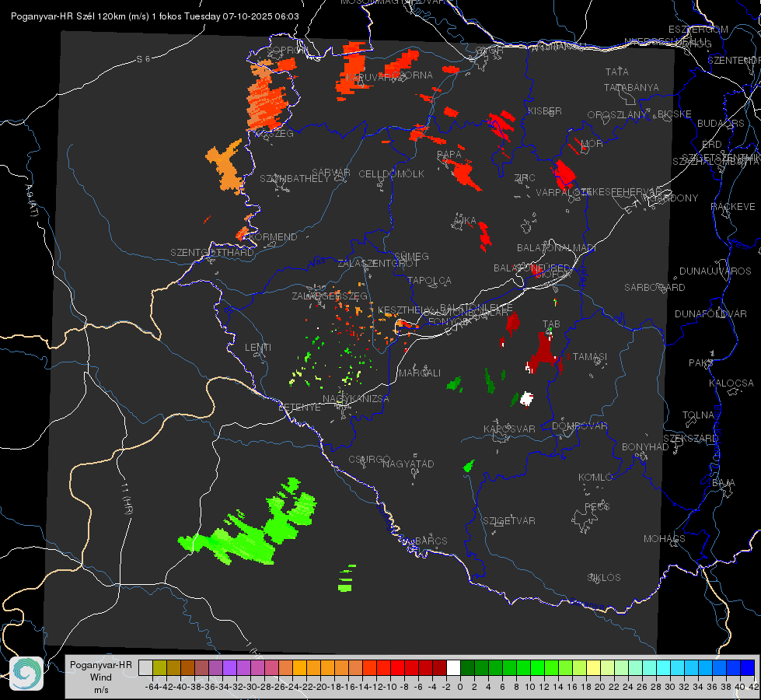Viewport: 761px width, 700px height.
Task: Click the SZENTGOTTHARD label
Action: [x=212, y=253]
